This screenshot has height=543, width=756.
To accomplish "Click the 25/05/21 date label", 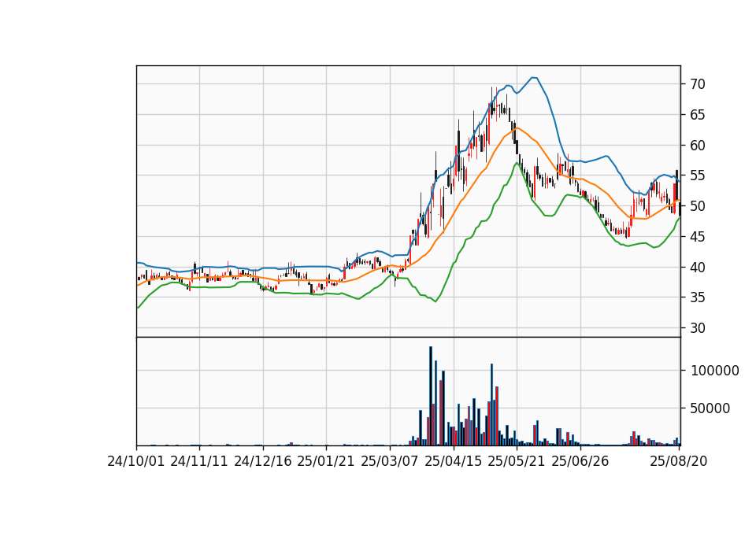I will 517,461.
